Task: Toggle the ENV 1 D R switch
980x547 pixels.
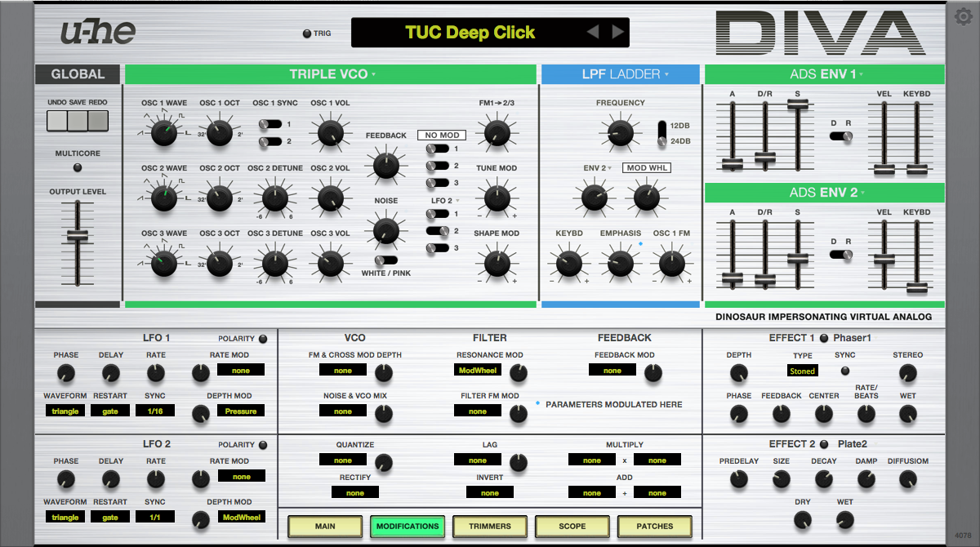Action: click(841, 136)
